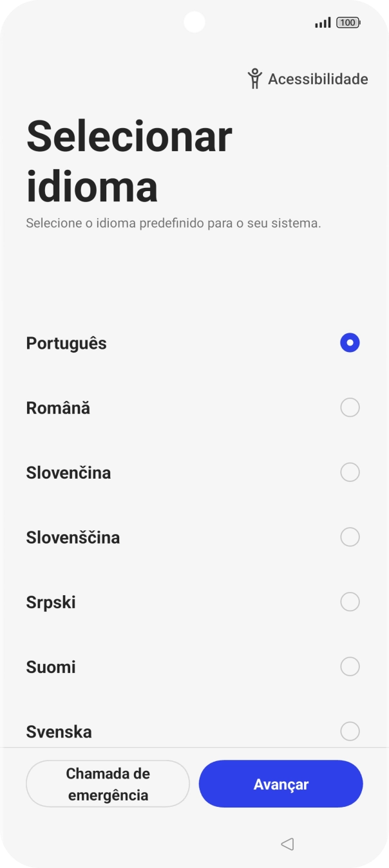
Task: Tap the Selecionar idioma heading
Action: [129, 158]
